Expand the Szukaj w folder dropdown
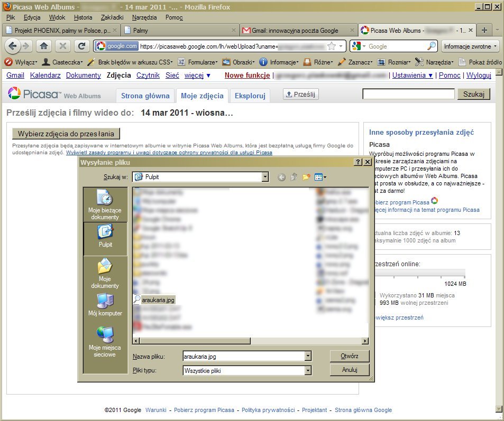 pyautogui.click(x=265, y=177)
